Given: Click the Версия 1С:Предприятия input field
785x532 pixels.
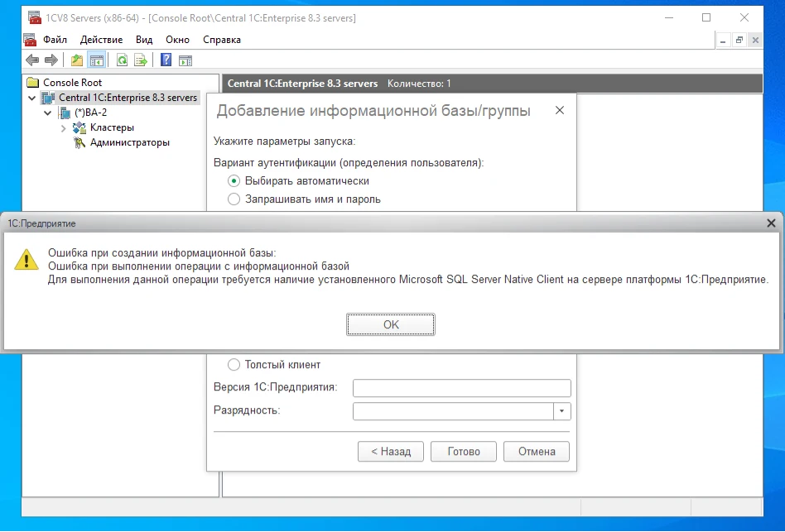Looking at the screenshot, I should (x=461, y=387).
